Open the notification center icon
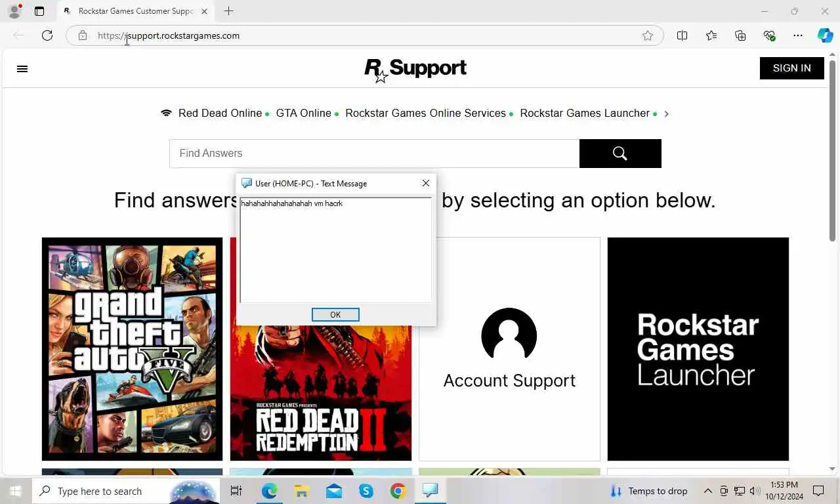The height and width of the screenshot is (504, 840). click(818, 491)
